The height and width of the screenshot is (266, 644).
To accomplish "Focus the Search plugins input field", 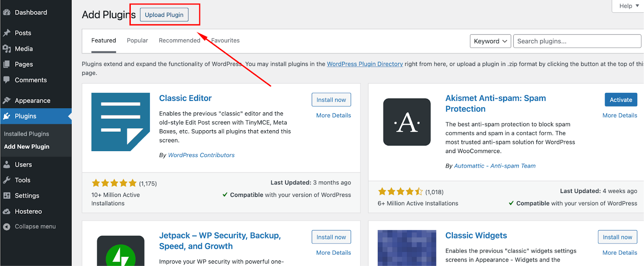I will [577, 41].
